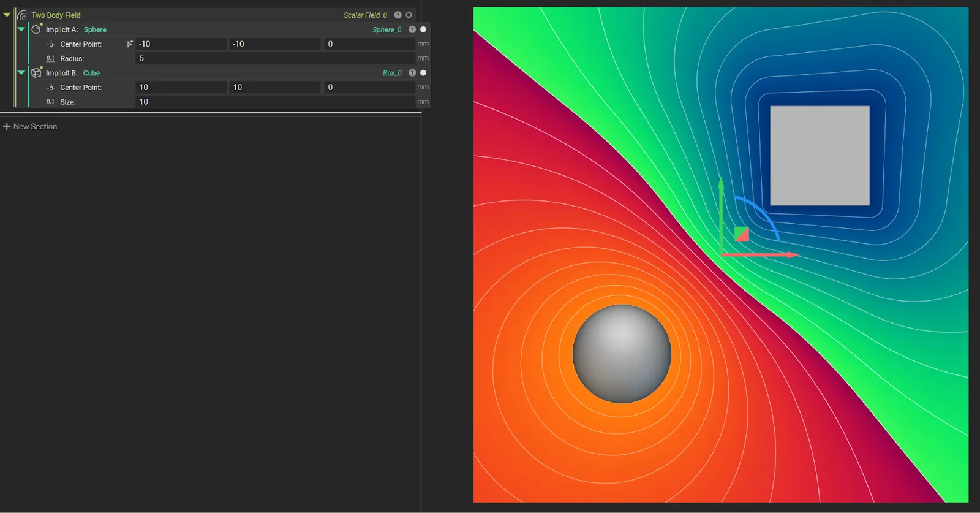Toggle visibility of Sphere_0
The height and width of the screenshot is (513, 980).
[x=423, y=29]
